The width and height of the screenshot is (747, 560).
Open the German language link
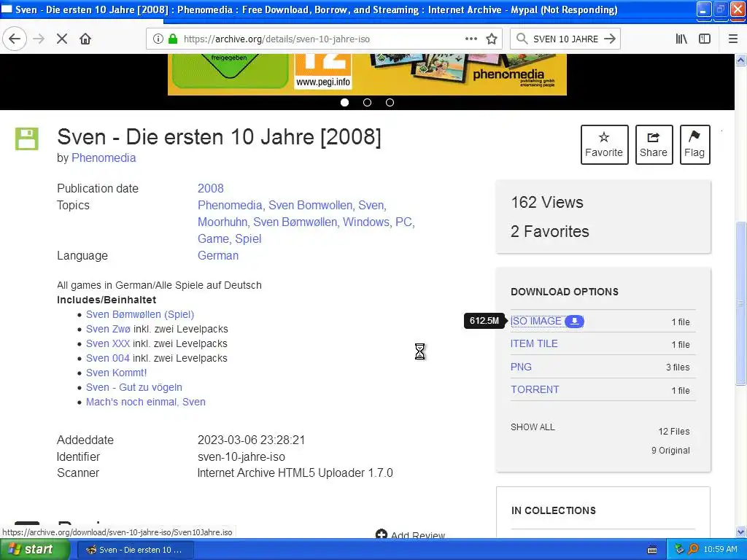pos(217,256)
